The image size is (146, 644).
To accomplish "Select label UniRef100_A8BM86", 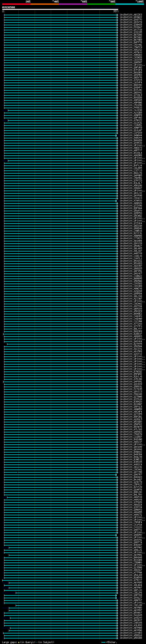I will point(131,236).
